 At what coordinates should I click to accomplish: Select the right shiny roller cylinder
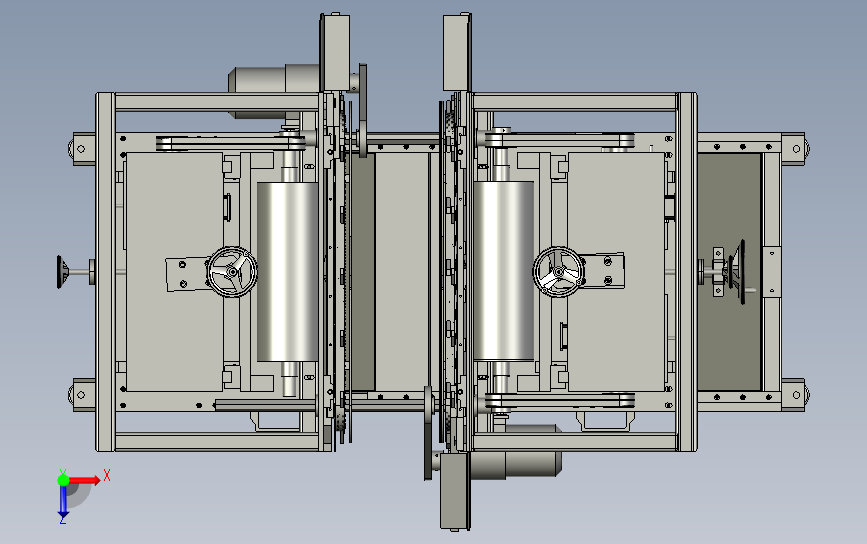coord(504,271)
